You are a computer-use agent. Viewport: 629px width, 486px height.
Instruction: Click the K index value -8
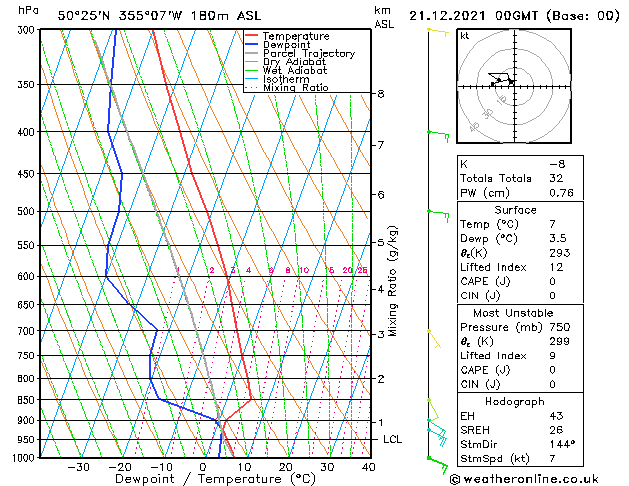click(557, 164)
